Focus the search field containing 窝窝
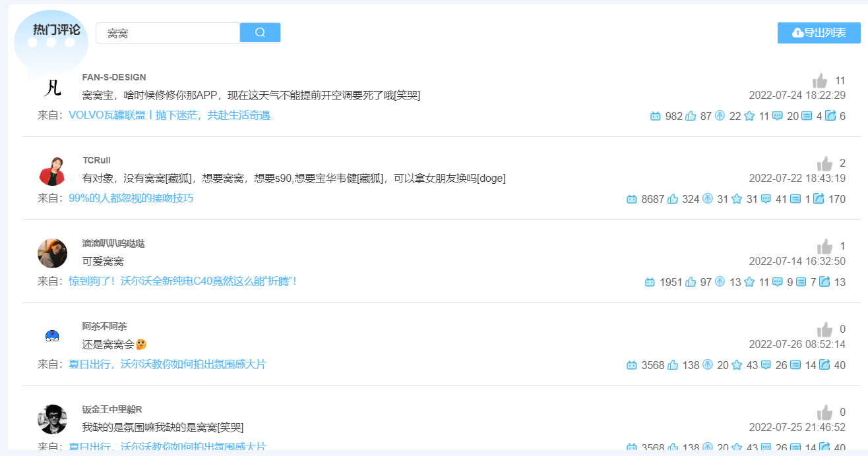Image resolution: width=868 pixels, height=456 pixels. point(168,33)
